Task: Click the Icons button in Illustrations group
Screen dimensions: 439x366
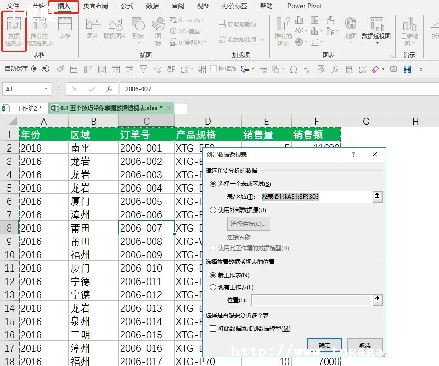Action: point(158,31)
